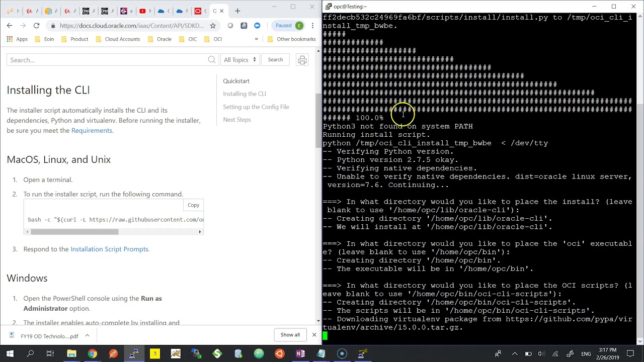Open the Atom editor taskbar icon
644x362 pixels.
(259, 354)
